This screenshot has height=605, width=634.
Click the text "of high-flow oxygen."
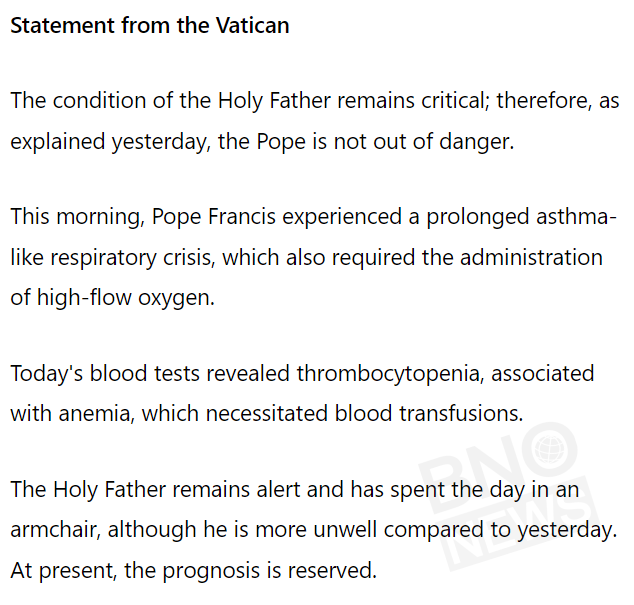tap(113, 297)
